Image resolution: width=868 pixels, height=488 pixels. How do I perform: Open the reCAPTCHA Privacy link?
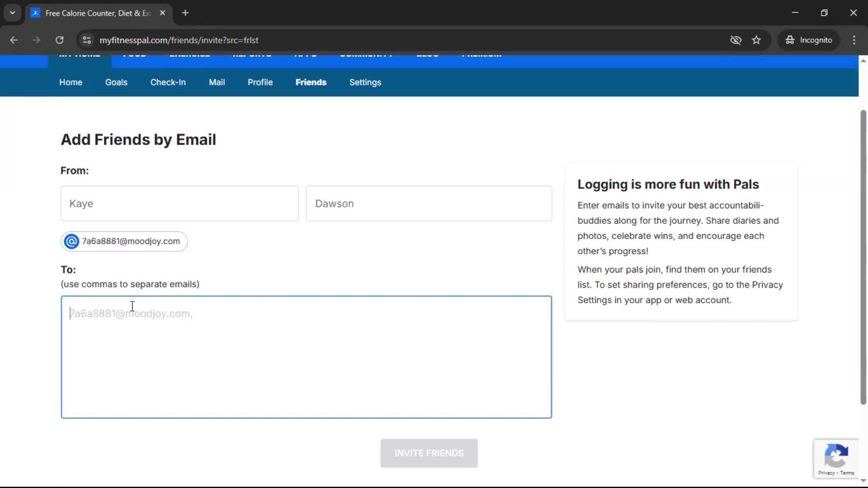826,473
